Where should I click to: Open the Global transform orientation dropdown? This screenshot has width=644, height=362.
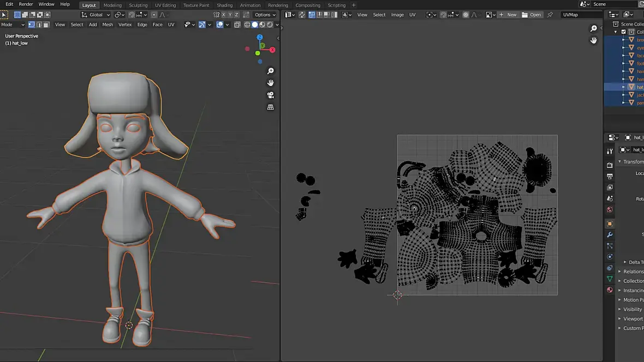[x=96, y=15]
